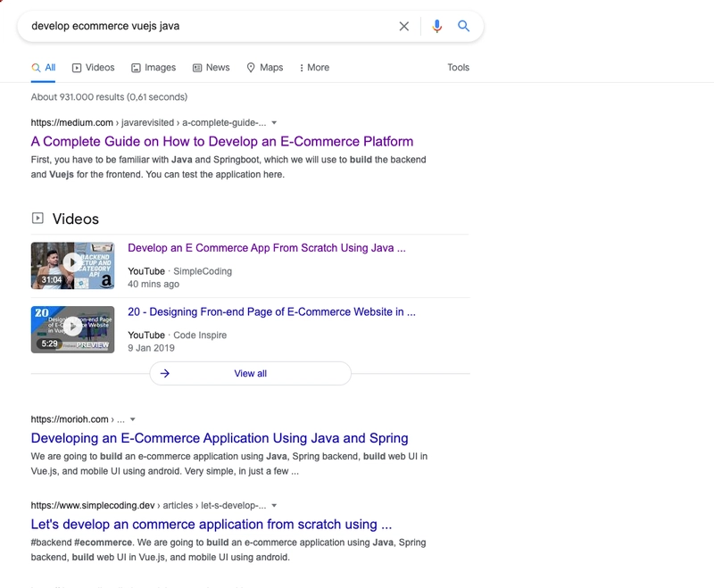
Task: Switch to the Images tab
Action: (154, 68)
